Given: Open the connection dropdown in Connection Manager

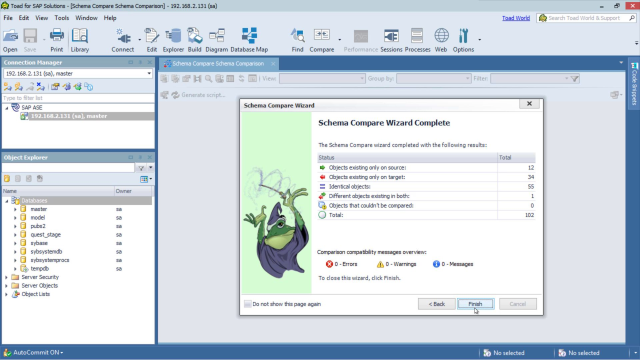Looking at the screenshot, I should coord(149,73).
